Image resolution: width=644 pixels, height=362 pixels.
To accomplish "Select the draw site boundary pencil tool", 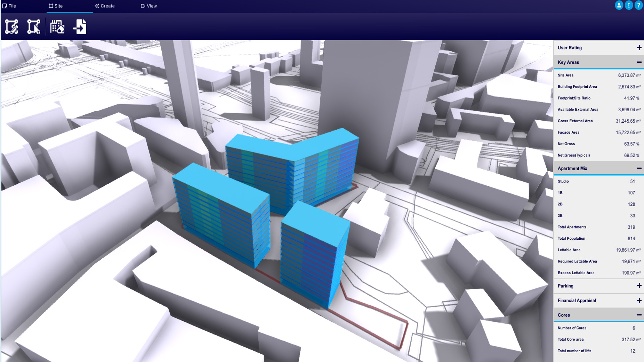I will coord(11,27).
